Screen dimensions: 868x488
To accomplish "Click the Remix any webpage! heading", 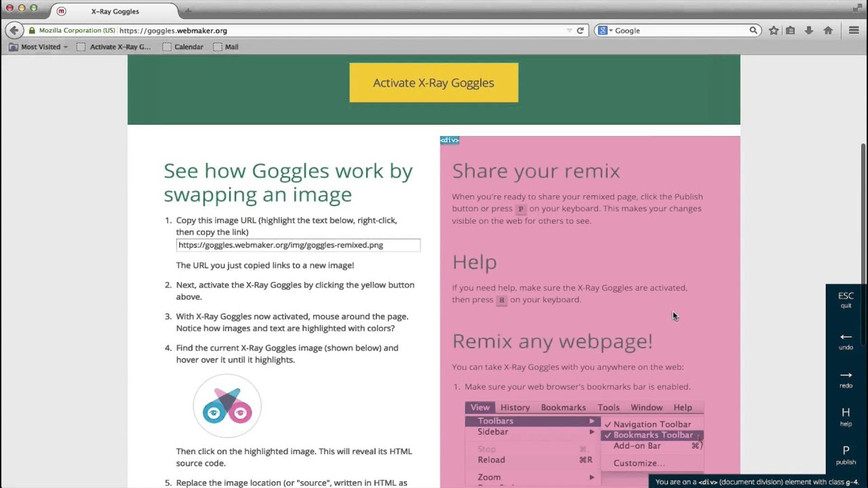I will pyautogui.click(x=552, y=341).
